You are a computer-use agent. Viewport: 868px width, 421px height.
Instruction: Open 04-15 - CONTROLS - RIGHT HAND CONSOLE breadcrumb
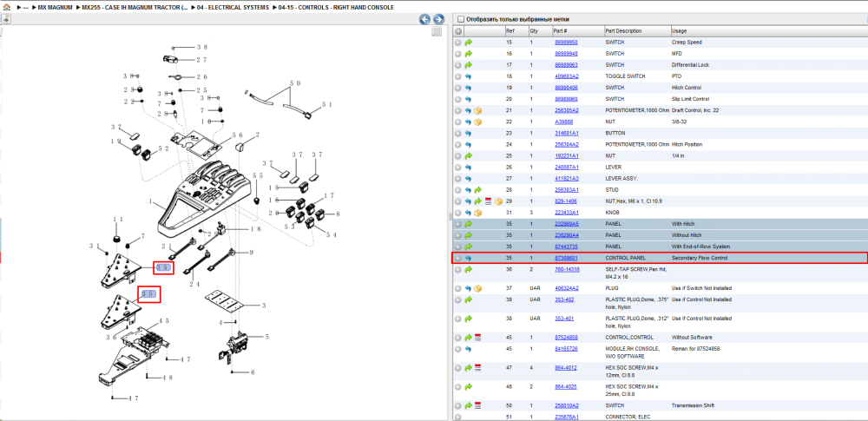(x=336, y=8)
